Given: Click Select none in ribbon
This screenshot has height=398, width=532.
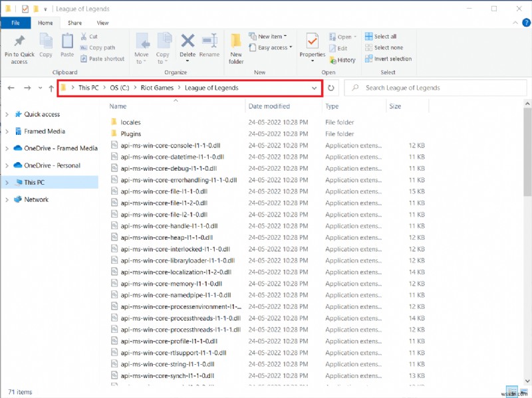Looking at the screenshot, I should (x=384, y=47).
